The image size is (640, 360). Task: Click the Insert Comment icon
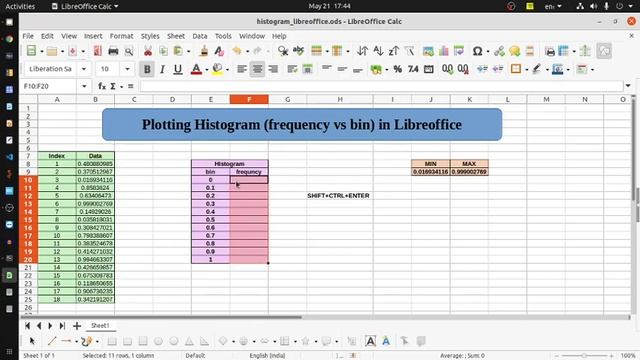click(x=515, y=51)
